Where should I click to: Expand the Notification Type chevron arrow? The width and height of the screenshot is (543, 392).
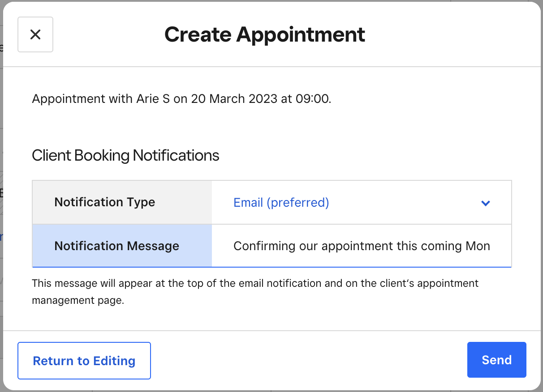coord(485,203)
